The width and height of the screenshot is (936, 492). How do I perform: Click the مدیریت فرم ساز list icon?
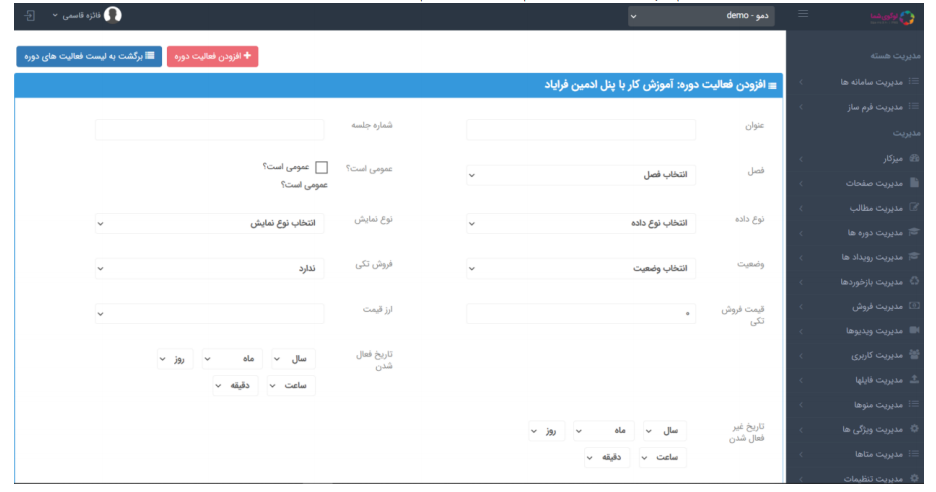click(x=913, y=106)
